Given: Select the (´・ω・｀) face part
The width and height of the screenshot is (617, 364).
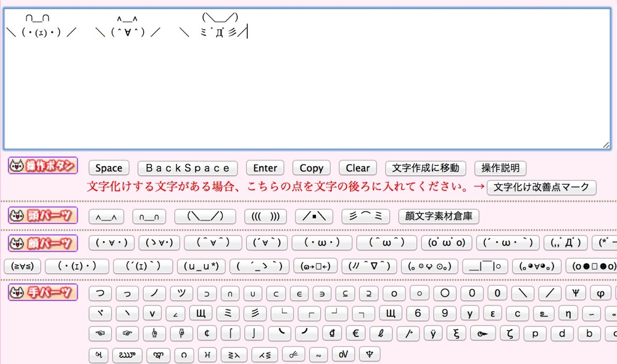Looking at the screenshot, I should tap(508, 243).
